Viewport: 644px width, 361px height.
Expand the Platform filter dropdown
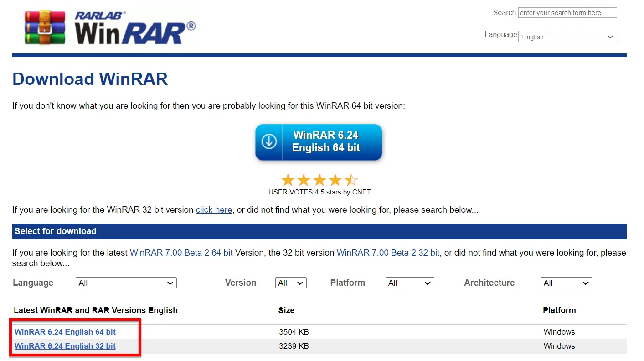(410, 283)
